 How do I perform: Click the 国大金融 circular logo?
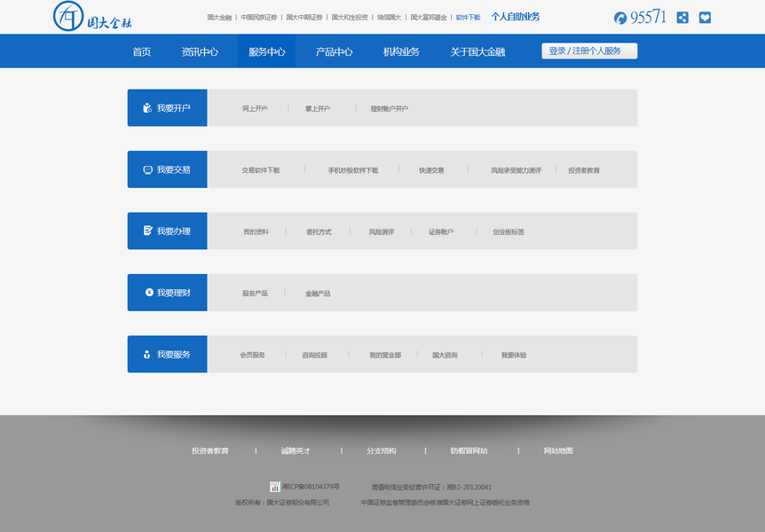tap(68, 16)
